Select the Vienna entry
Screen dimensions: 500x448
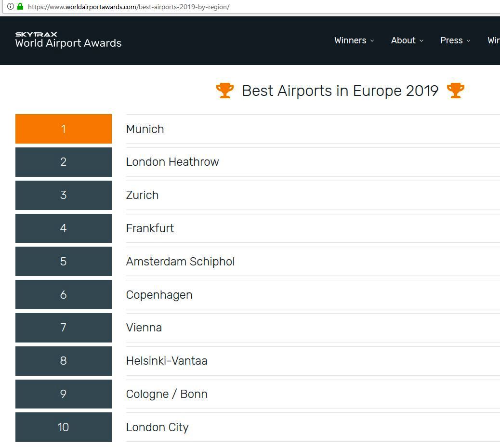tap(144, 328)
